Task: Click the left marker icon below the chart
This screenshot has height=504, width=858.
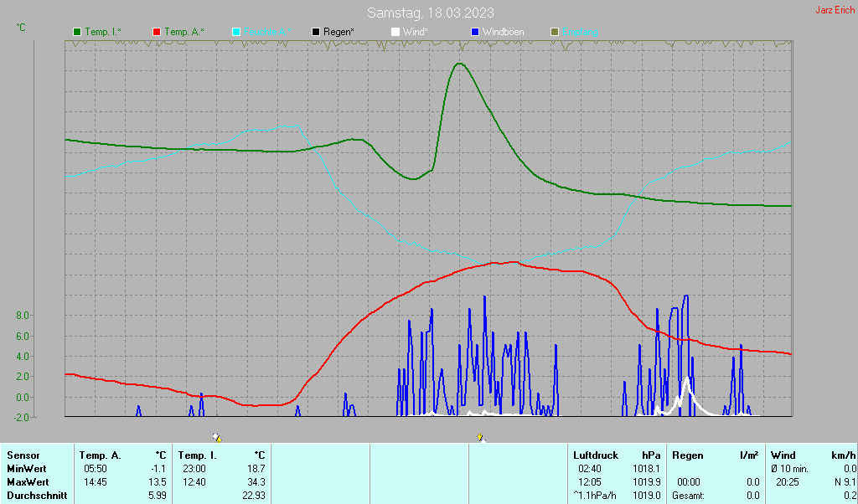Action: 217,437
